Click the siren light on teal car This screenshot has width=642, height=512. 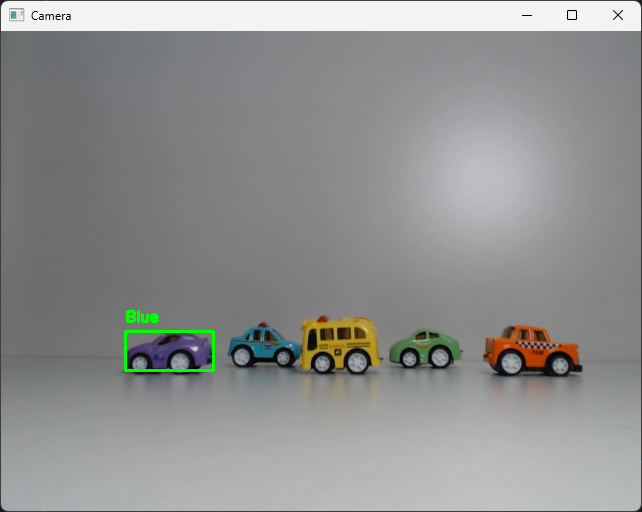(262, 325)
